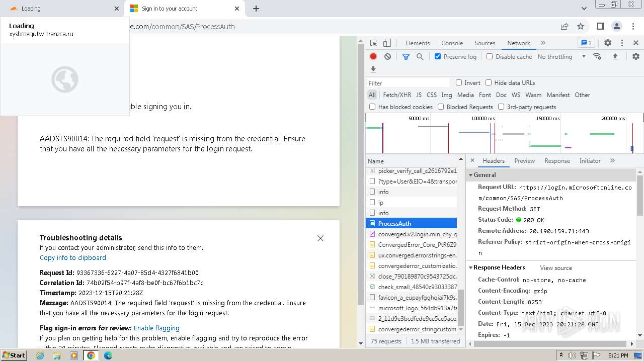Image resolution: width=644 pixels, height=362 pixels.
Task: Toggle the browser side panel icon
Action: pos(601,27)
